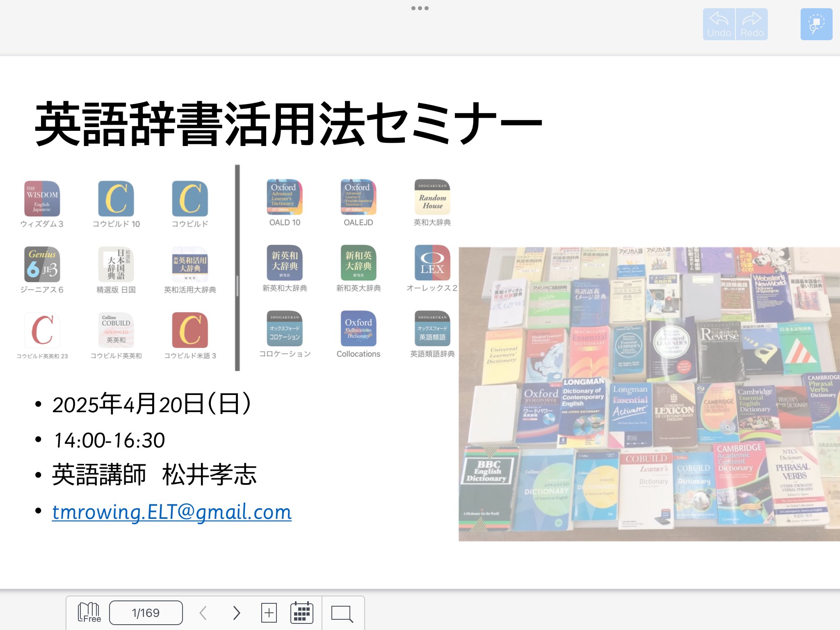Add a new page with plus icon
This screenshot has height=630, width=840.
click(269, 613)
